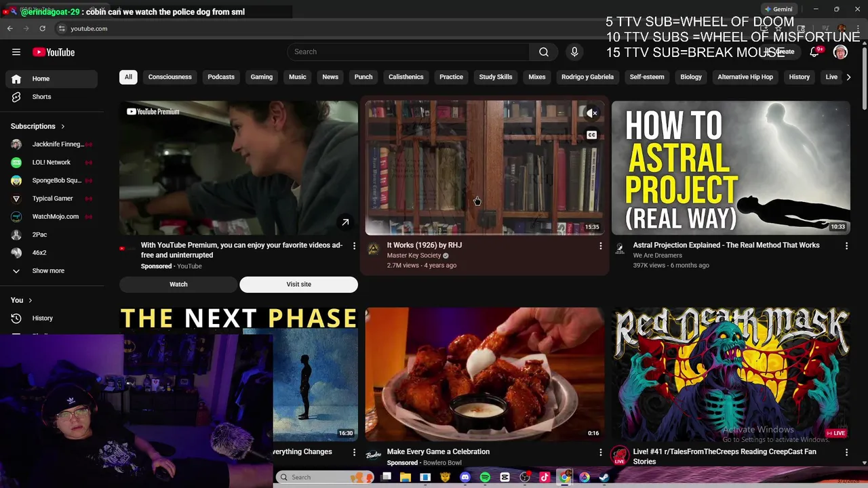Open the notifications bell
Screen dimensions: 868x488
[x=815, y=52]
